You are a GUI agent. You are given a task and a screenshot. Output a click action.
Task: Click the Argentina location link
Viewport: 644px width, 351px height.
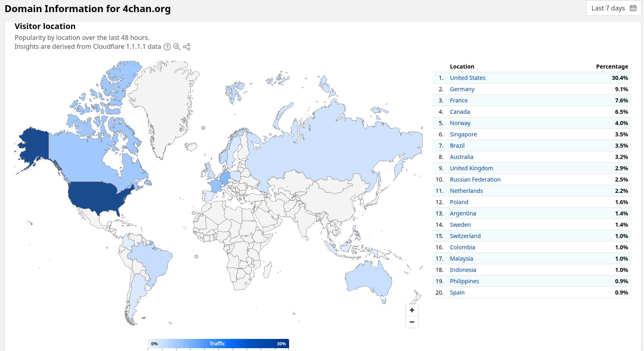(x=463, y=213)
